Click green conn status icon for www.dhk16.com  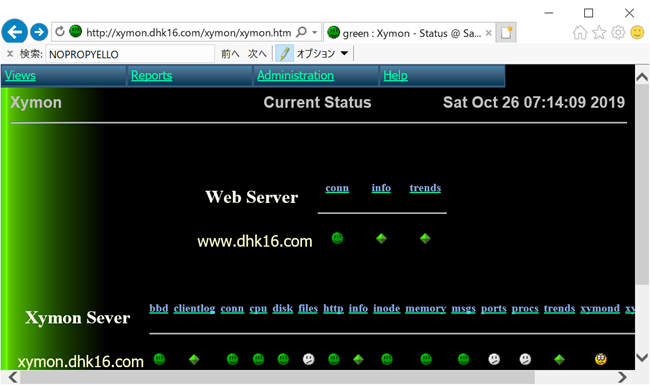tap(337, 238)
